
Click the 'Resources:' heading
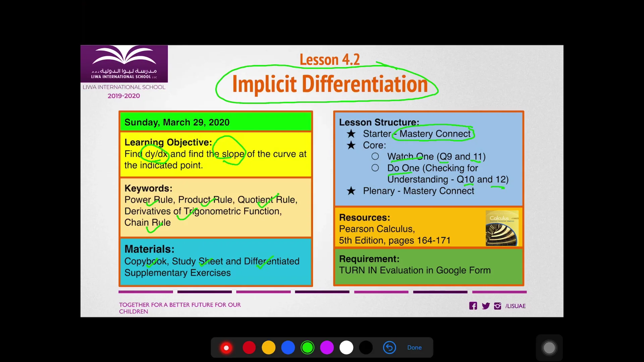[365, 217]
